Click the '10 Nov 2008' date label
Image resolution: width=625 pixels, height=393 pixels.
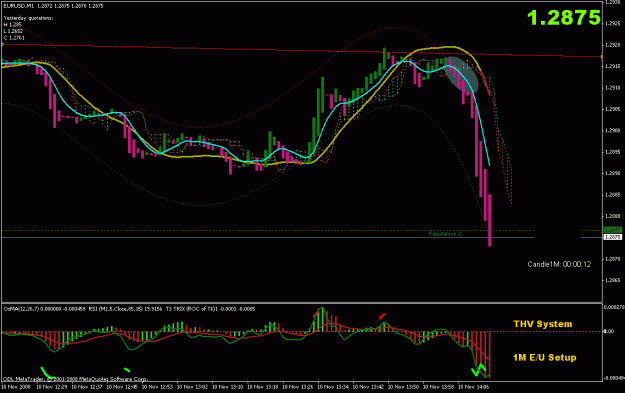(15, 387)
